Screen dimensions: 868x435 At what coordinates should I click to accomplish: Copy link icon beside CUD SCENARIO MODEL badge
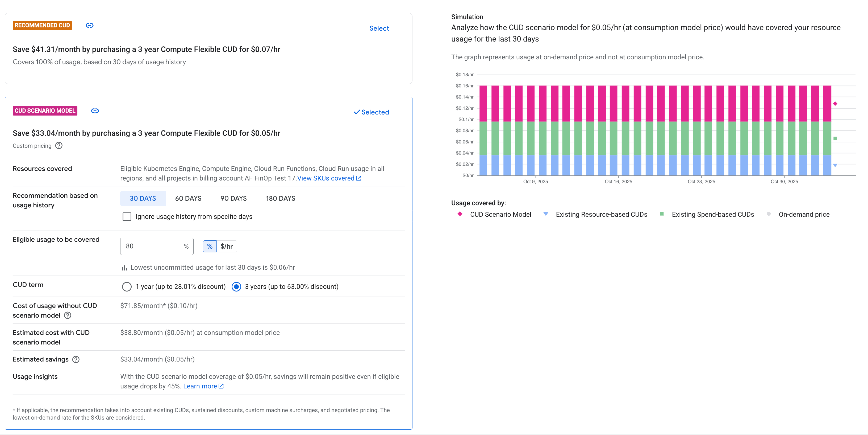click(95, 110)
